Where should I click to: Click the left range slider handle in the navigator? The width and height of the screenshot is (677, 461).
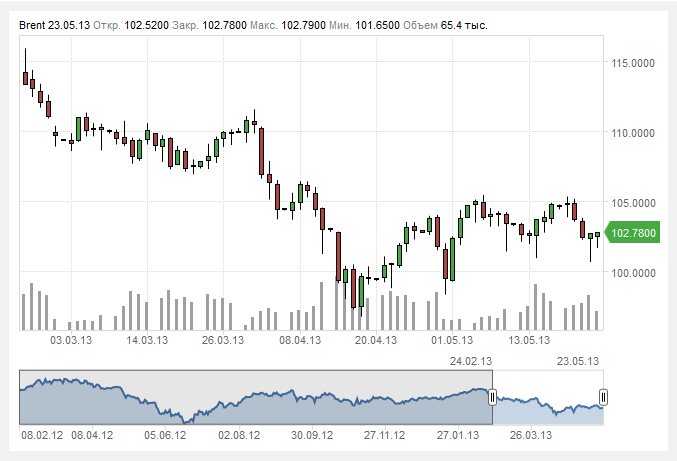492,397
